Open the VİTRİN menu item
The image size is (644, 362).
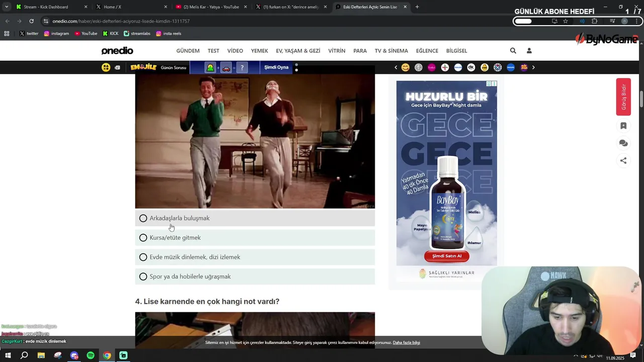point(337,51)
